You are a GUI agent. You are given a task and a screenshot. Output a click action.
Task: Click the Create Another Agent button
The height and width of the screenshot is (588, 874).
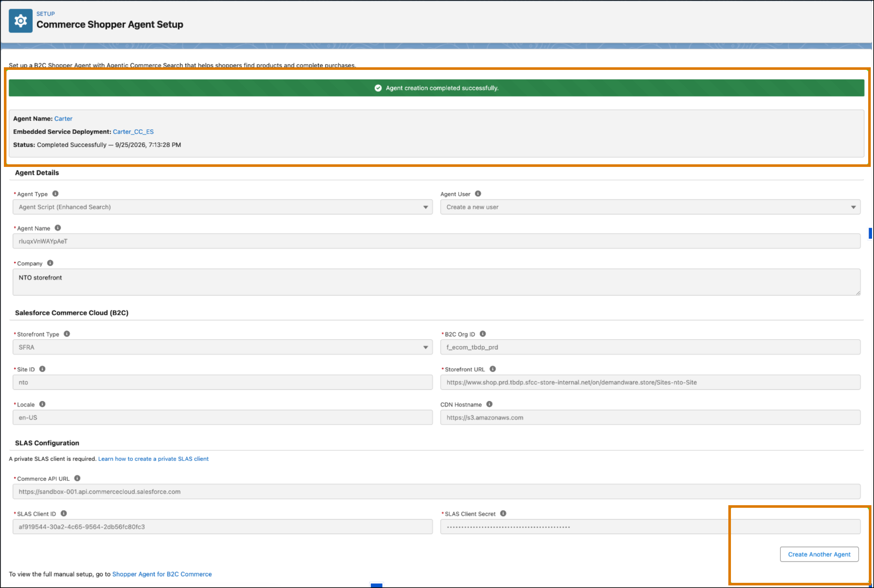[x=820, y=554]
